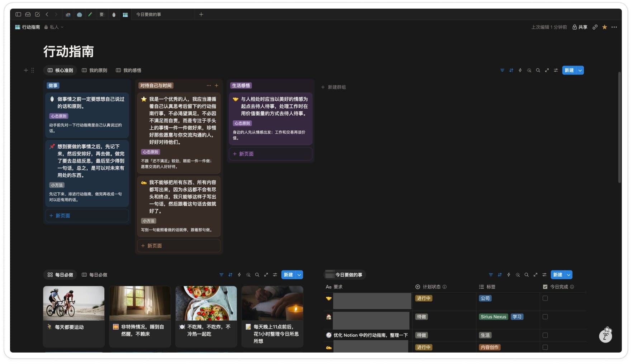The height and width of the screenshot is (364, 632).
Task: Copy page link with chain icon
Action: click(595, 27)
